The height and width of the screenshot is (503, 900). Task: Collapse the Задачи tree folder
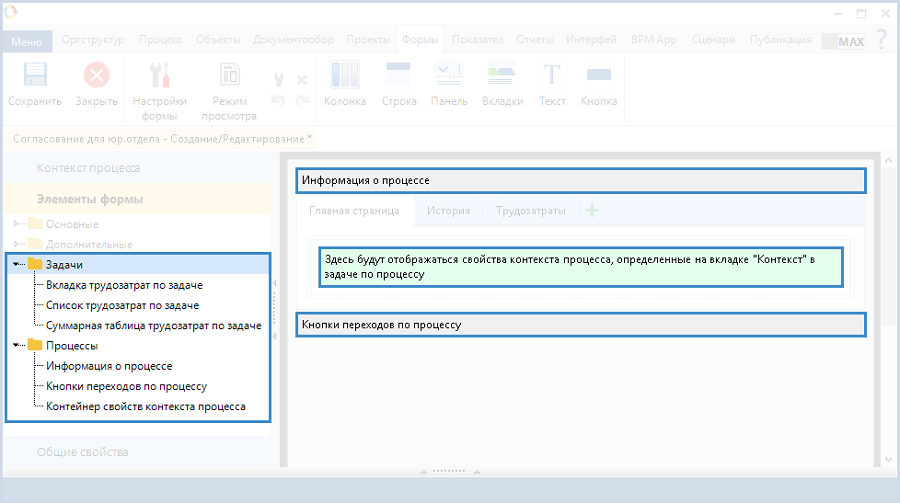pos(18,265)
